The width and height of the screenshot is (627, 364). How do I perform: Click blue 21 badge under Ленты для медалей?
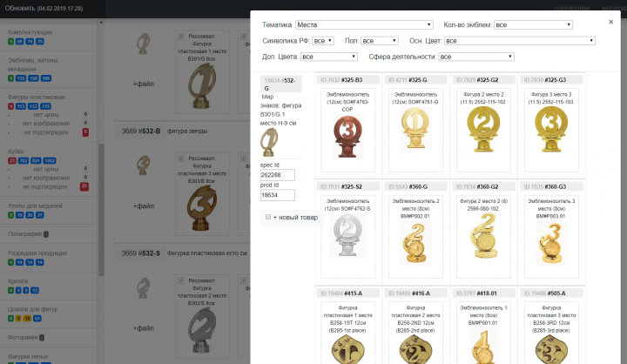39,215
